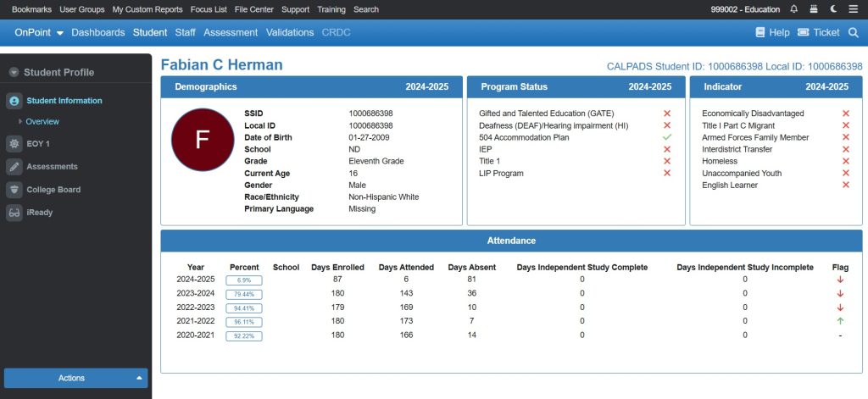
Task: Click the 96.11% attendance percent badge
Action: tap(244, 322)
